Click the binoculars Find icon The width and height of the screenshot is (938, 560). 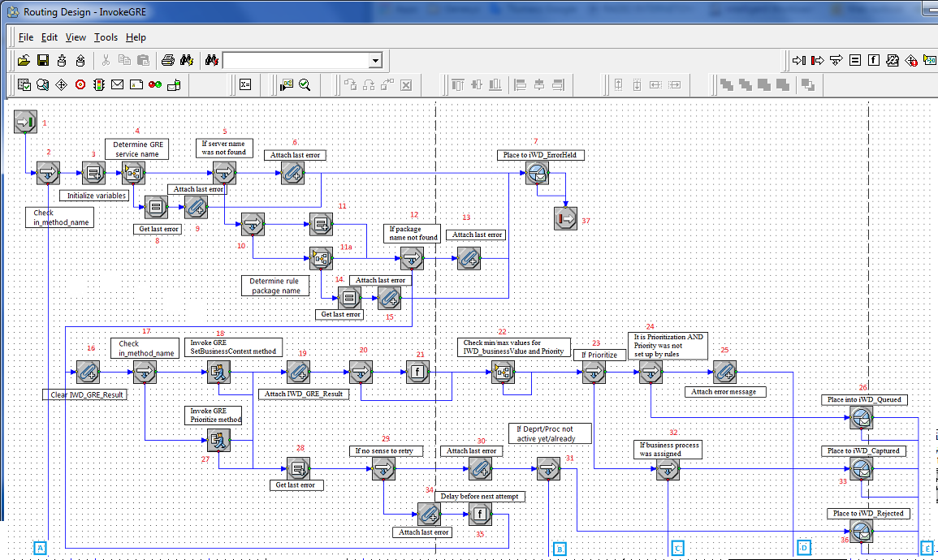click(x=186, y=60)
